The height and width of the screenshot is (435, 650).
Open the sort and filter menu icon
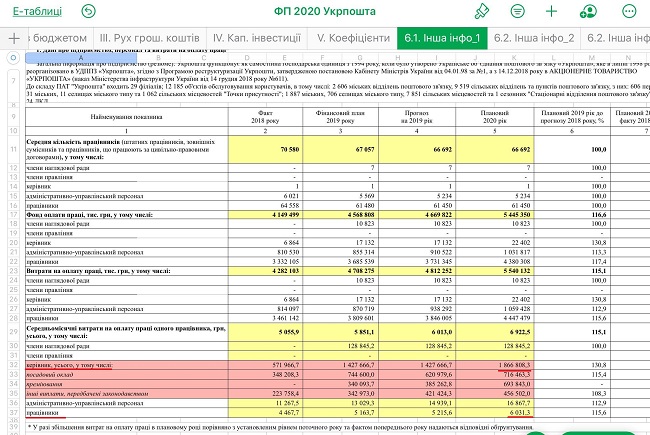[518, 12]
